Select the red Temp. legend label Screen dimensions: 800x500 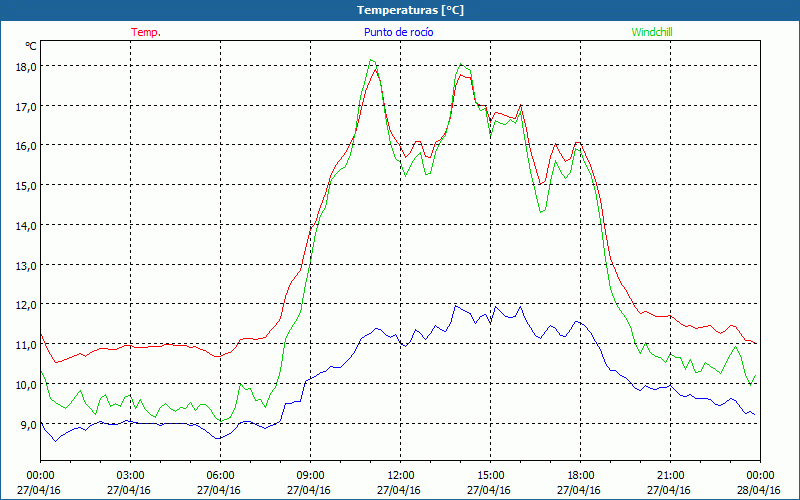[146, 32]
